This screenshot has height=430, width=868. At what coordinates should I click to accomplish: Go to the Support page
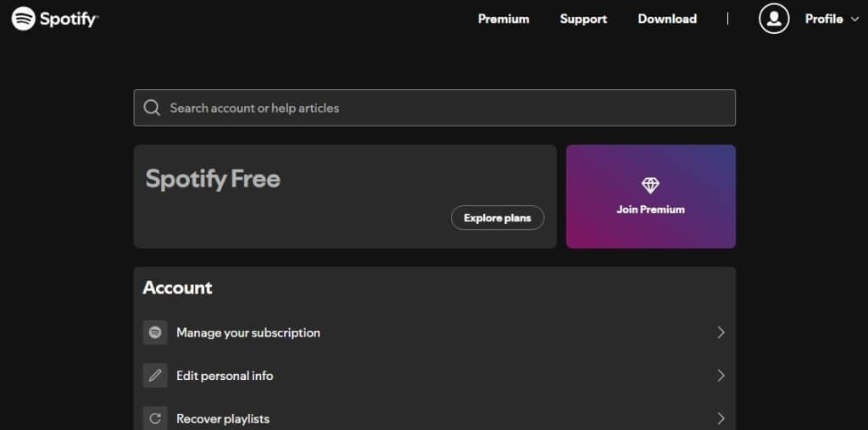583,19
